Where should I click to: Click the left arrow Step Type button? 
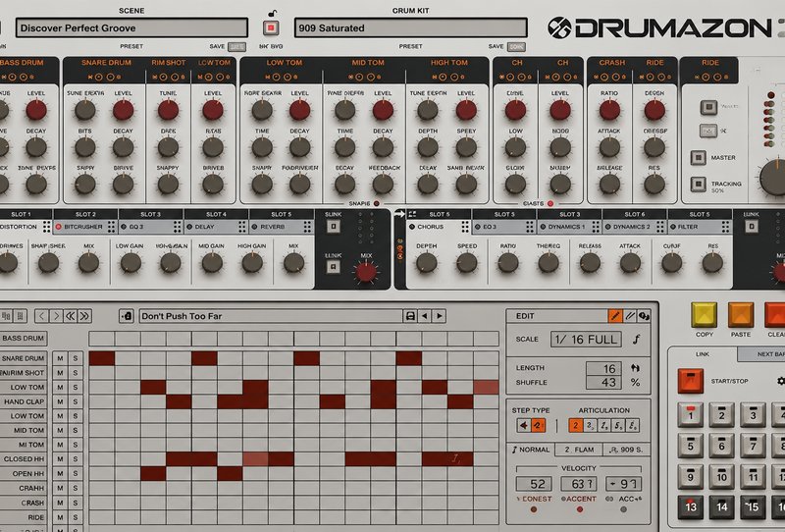tap(524, 426)
